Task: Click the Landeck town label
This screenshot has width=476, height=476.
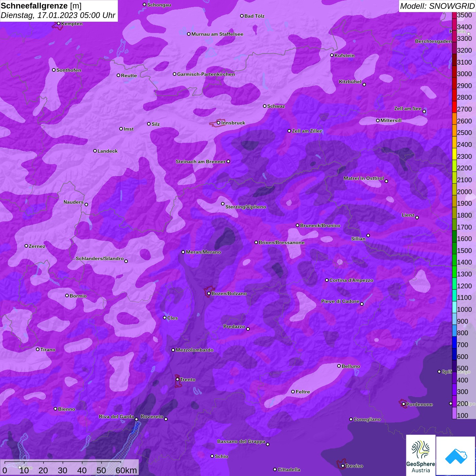Action: tap(107, 151)
